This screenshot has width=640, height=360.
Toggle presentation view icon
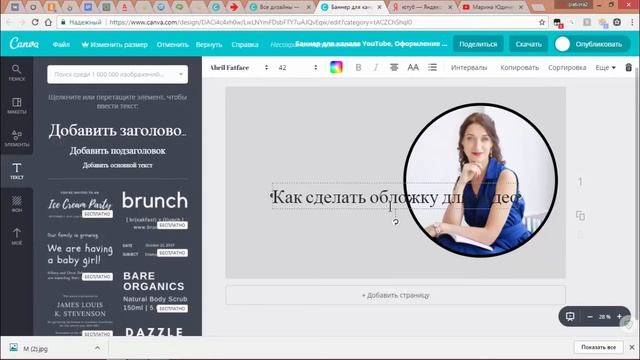(570, 316)
